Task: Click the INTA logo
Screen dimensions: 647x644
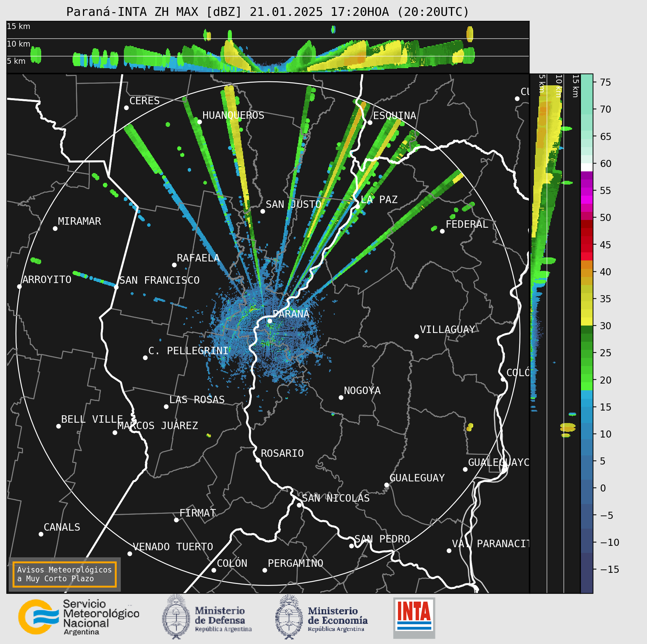Action: [x=414, y=618]
